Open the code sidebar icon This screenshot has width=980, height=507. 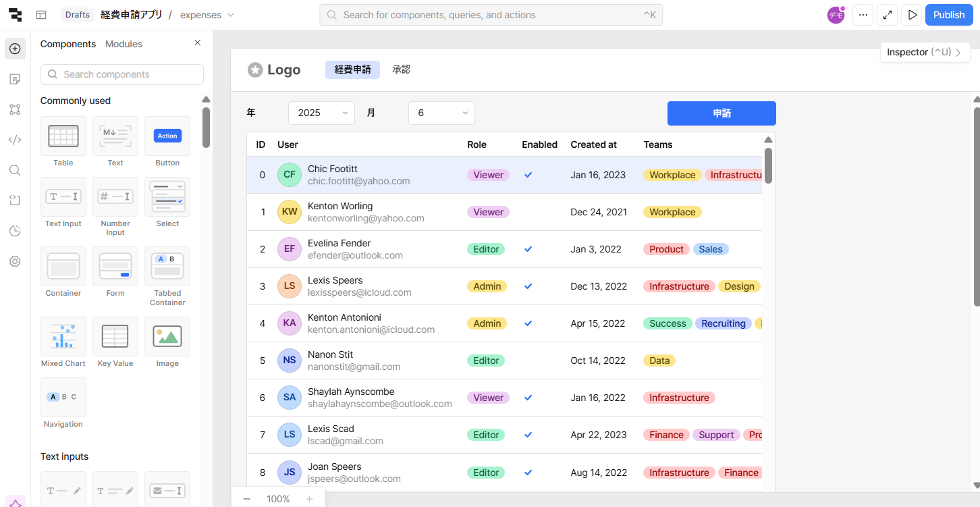point(15,140)
